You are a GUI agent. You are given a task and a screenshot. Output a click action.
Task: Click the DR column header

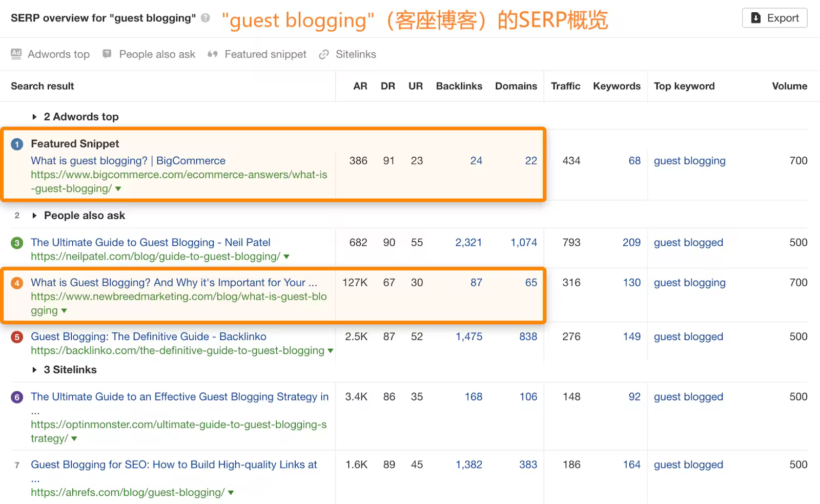[388, 86]
